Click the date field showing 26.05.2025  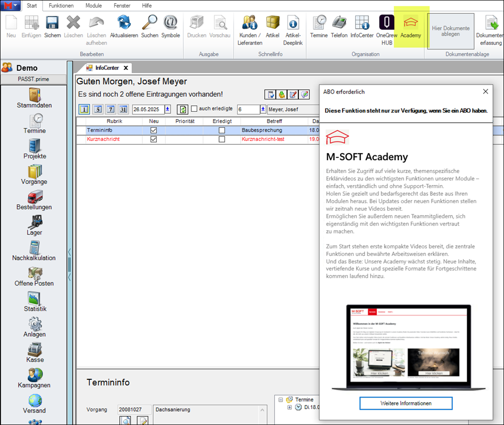click(x=148, y=109)
